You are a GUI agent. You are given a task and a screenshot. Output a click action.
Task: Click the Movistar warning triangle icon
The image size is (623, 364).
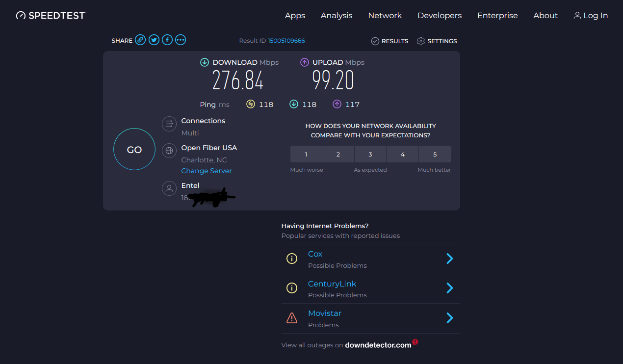(x=292, y=318)
